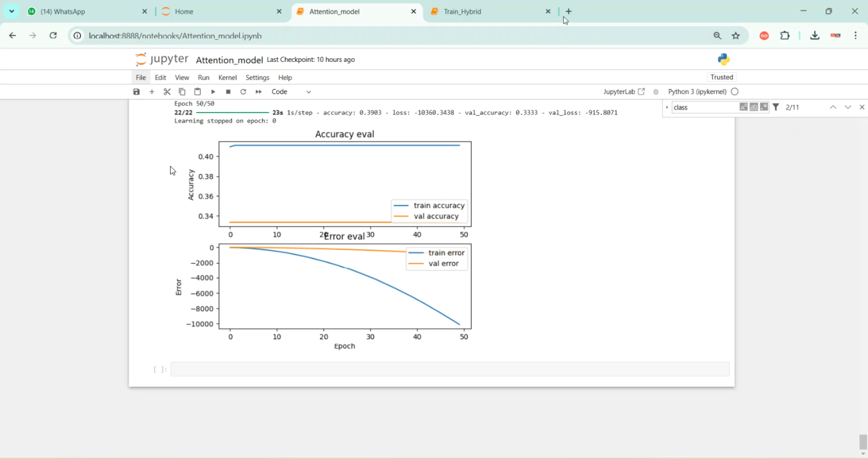Toggle whole word matching in search
Screen dimensions: 868x459
click(753, 107)
